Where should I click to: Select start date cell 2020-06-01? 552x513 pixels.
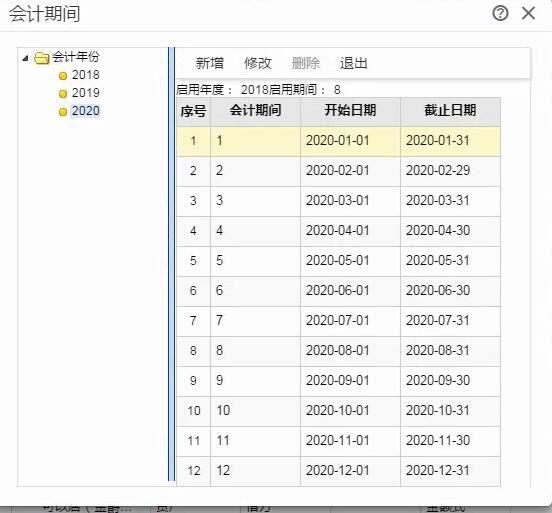(350, 291)
